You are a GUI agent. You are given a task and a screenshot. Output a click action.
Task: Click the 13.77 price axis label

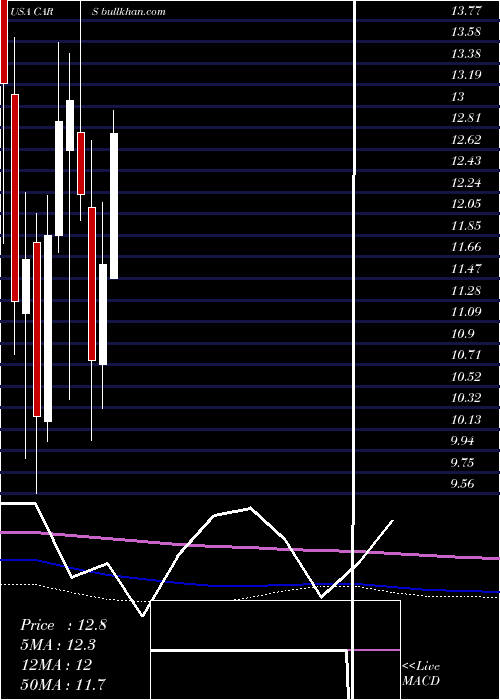tap(467, 11)
